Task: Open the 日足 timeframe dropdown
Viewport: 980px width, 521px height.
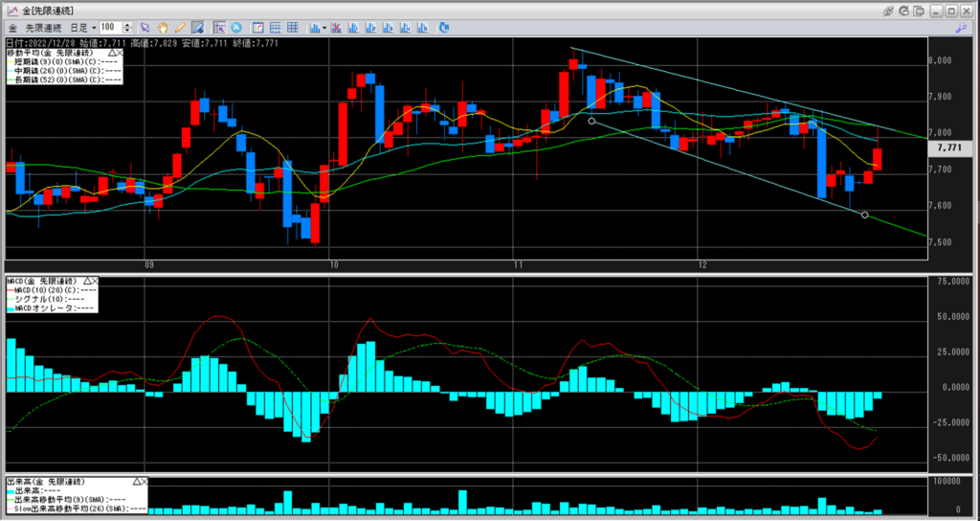Action: click(x=83, y=28)
